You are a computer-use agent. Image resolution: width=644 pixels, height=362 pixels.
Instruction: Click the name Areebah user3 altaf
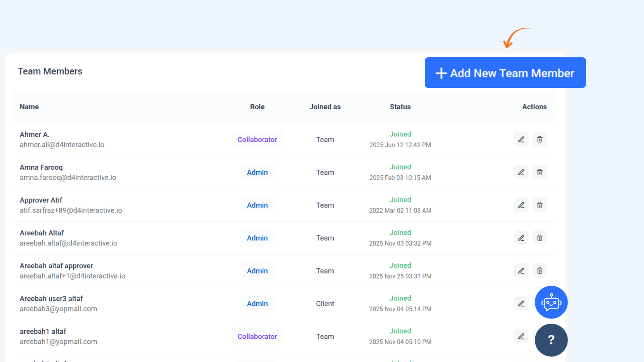(51, 299)
